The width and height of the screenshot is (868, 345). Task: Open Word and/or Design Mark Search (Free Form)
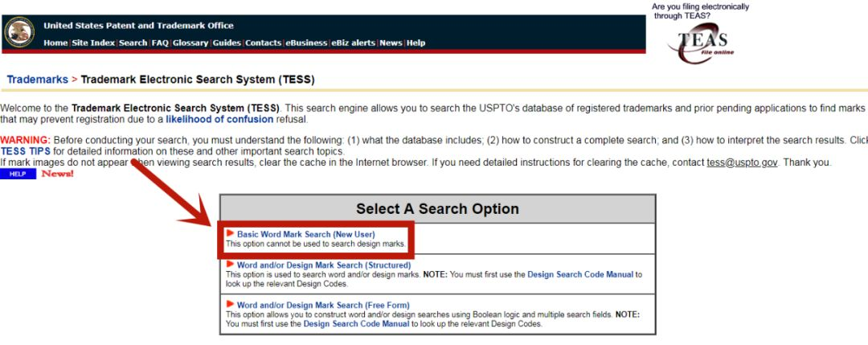pos(322,306)
